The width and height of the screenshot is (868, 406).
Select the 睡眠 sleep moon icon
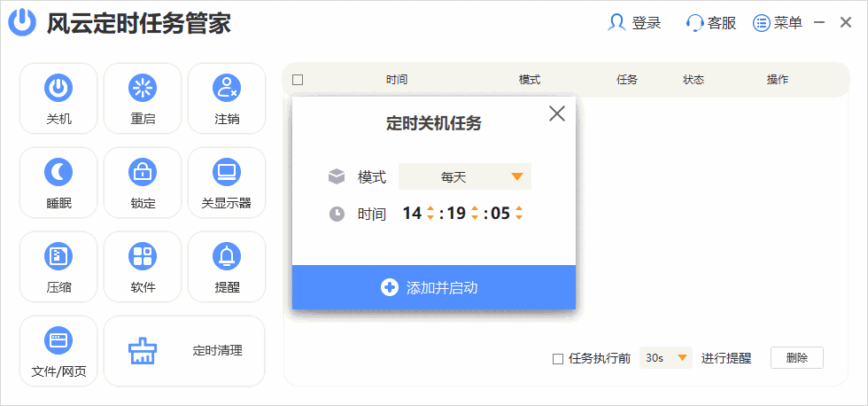58,171
